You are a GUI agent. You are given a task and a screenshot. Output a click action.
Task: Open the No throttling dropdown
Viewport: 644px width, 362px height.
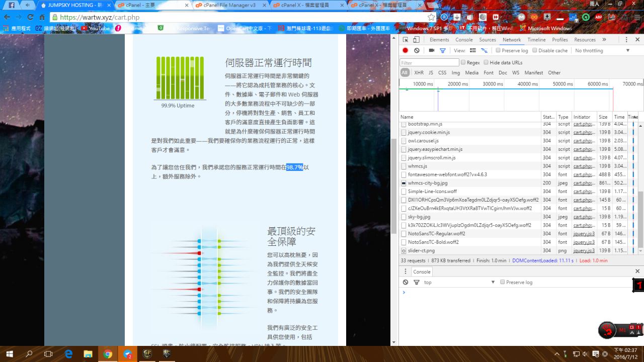(602, 50)
